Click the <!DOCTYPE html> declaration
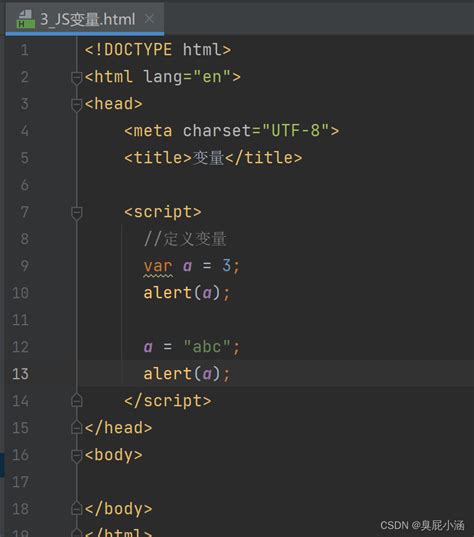The width and height of the screenshot is (474, 537). (x=158, y=50)
